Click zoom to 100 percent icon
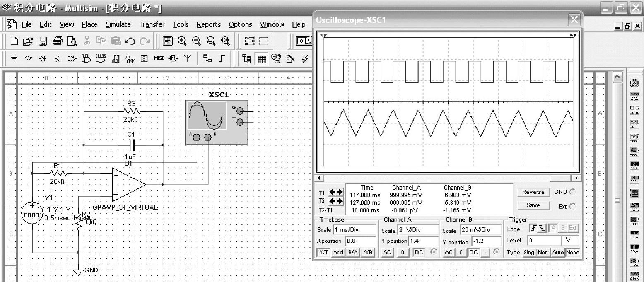The image size is (644, 282). pos(225,41)
